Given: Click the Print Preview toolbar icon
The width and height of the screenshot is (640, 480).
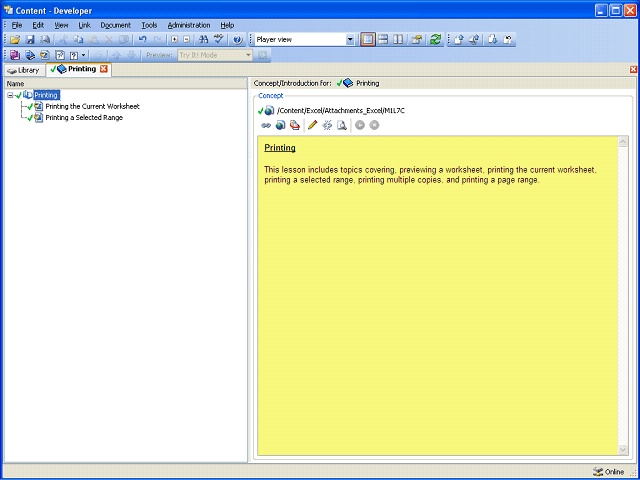Looking at the screenshot, I should tap(45, 40).
